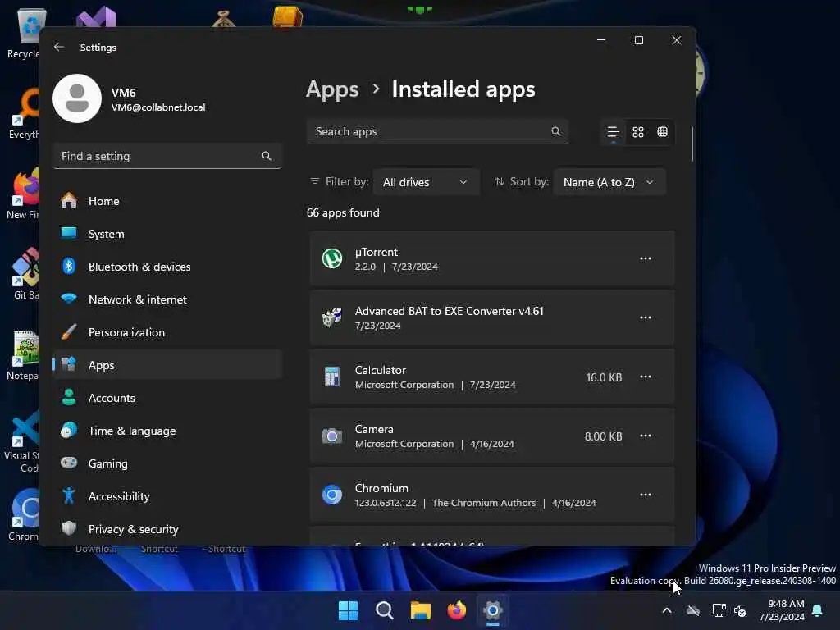The image size is (840, 630).
Task: Click the Advanced BAT to EXE Converter icon
Action: (x=332, y=317)
